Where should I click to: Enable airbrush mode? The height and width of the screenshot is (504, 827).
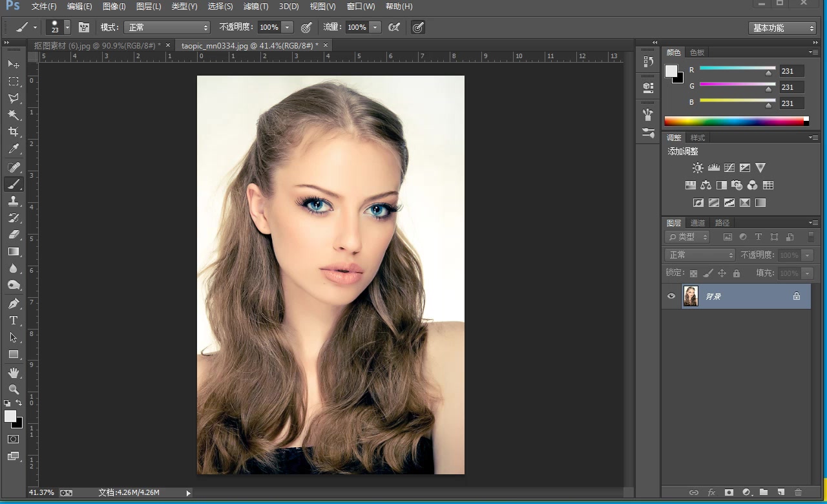pyautogui.click(x=394, y=27)
